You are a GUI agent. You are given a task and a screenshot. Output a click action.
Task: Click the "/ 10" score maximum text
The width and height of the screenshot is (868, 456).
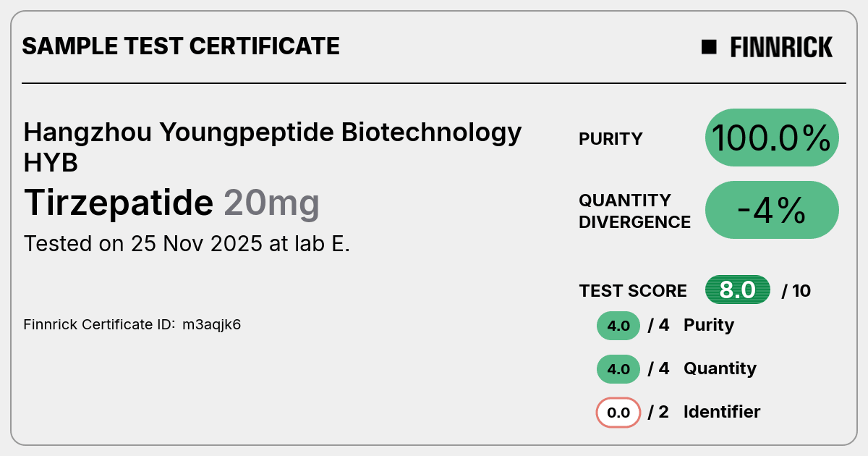click(796, 291)
